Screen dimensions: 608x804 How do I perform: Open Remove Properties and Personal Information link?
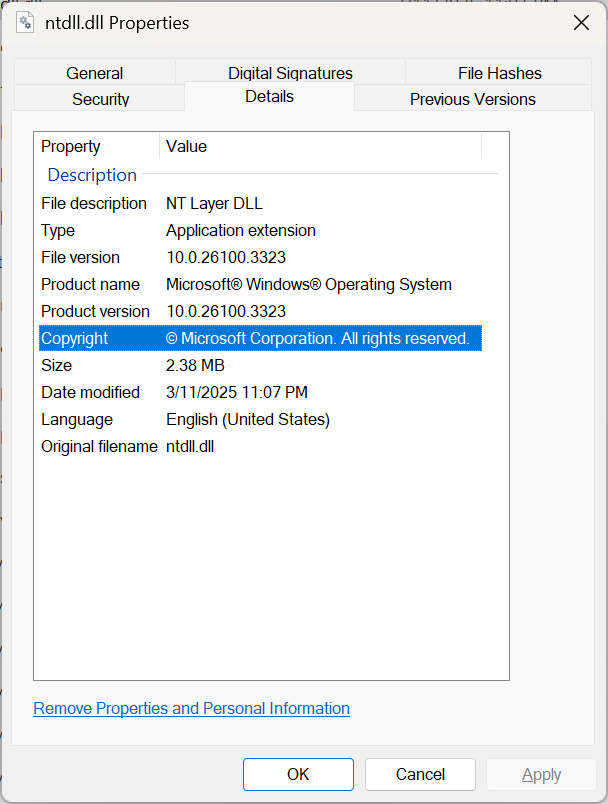[191, 708]
